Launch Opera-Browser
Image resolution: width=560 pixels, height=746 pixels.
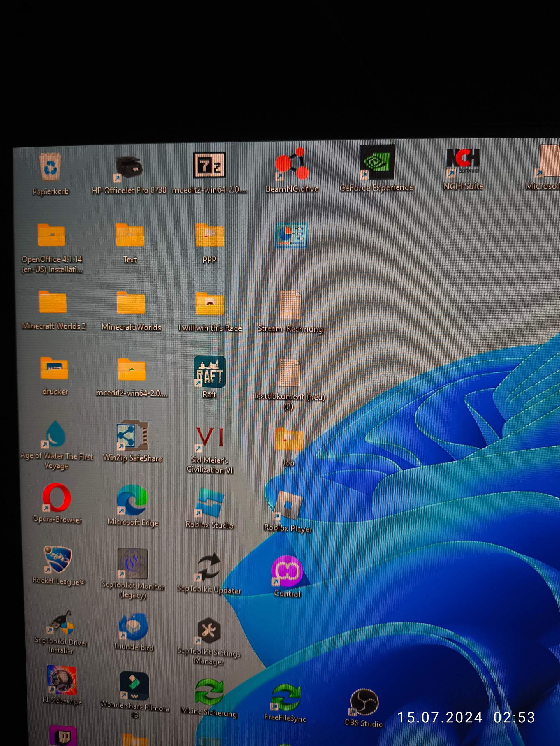[57, 497]
